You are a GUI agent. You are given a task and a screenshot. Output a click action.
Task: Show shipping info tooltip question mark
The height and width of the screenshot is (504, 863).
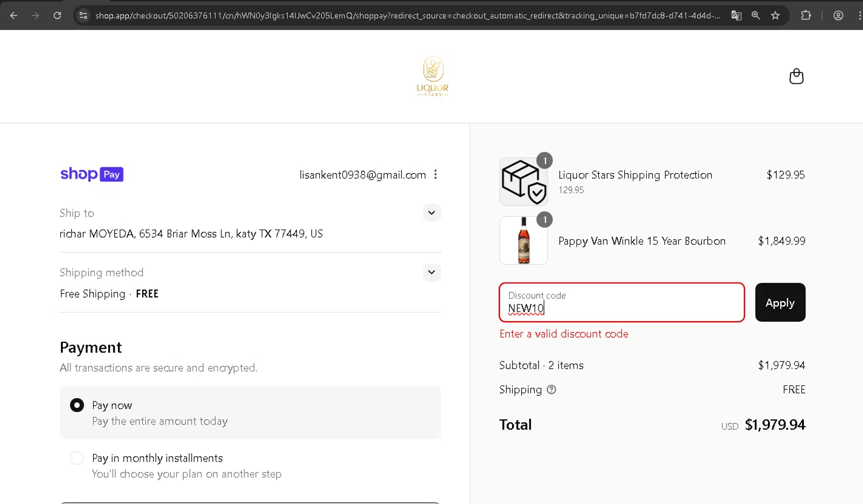click(551, 390)
